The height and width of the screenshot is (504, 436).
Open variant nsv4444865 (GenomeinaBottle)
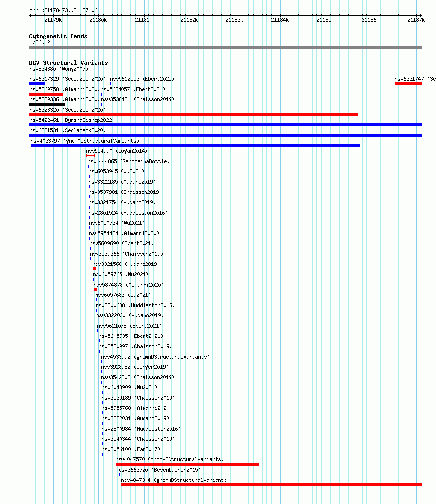tap(129, 161)
